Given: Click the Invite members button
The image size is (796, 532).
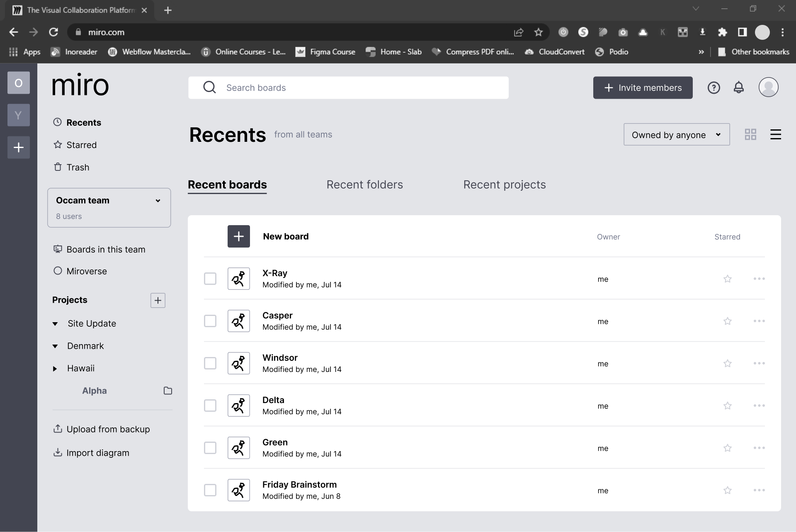Looking at the screenshot, I should pos(642,87).
